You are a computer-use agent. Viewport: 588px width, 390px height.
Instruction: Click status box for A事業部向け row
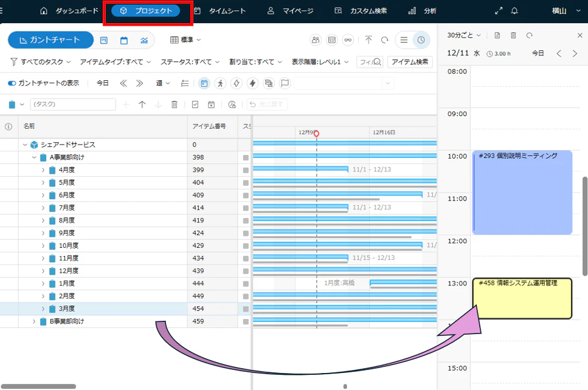tap(246, 158)
